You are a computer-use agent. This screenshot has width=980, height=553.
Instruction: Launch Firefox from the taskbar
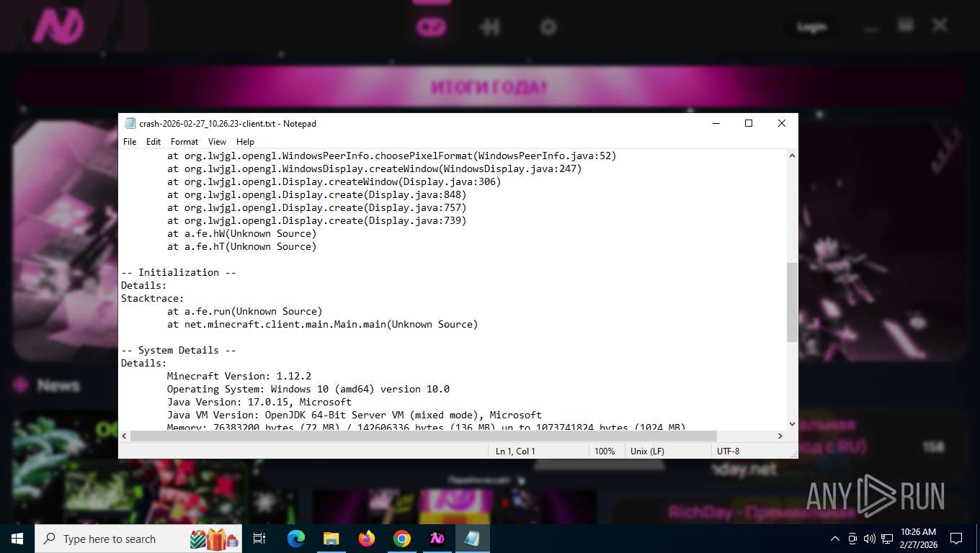367,539
